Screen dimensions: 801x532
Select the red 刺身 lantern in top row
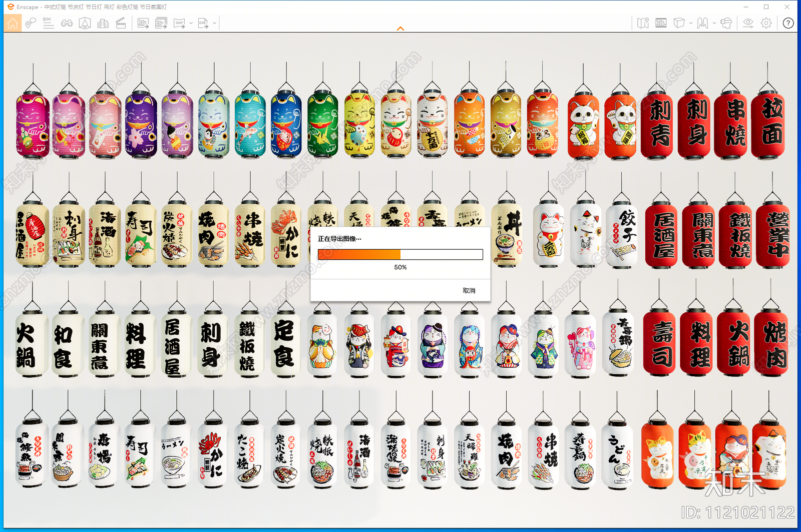coord(694,125)
